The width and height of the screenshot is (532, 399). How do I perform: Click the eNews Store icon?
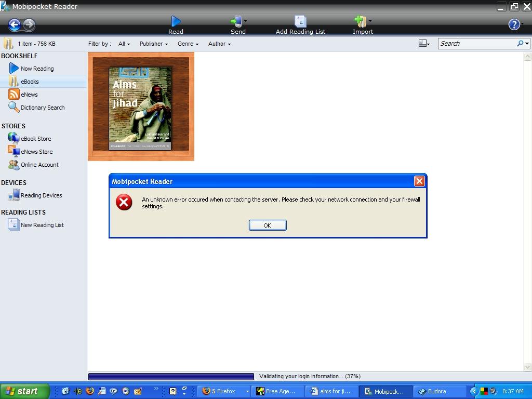[14, 151]
